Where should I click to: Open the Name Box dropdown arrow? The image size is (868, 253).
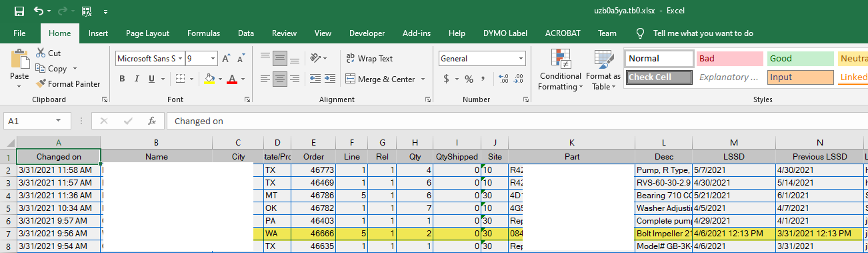pyautogui.click(x=59, y=121)
